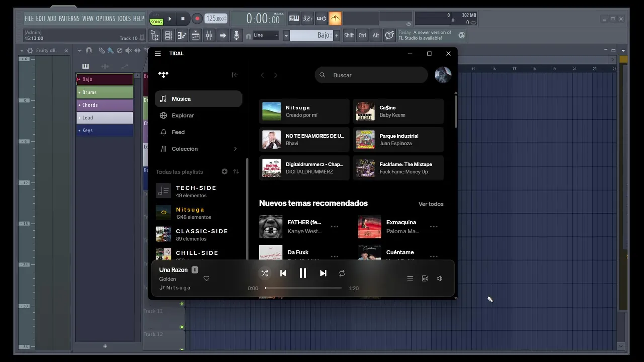Open the FL Studio FILE menu
644x362 pixels.
29,18
